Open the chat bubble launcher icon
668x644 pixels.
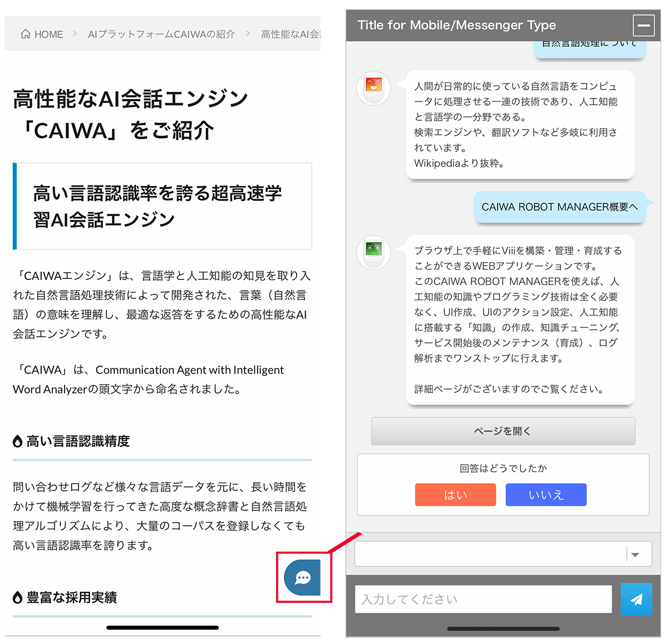[303, 578]
